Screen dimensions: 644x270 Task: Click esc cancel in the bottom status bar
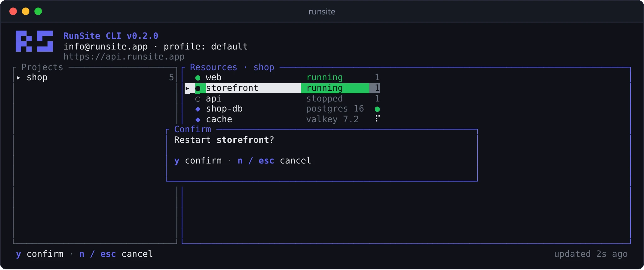tap(126, 254)
